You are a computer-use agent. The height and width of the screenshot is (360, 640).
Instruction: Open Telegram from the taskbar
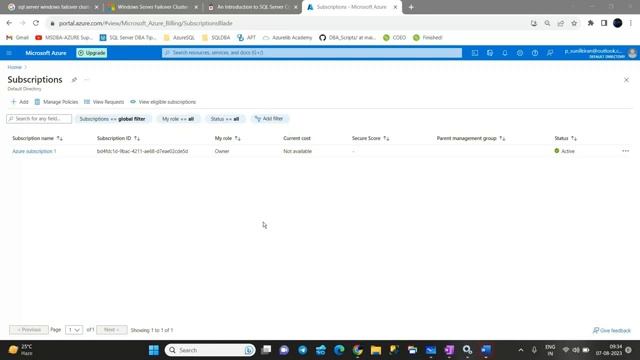[x=302, y=350]
